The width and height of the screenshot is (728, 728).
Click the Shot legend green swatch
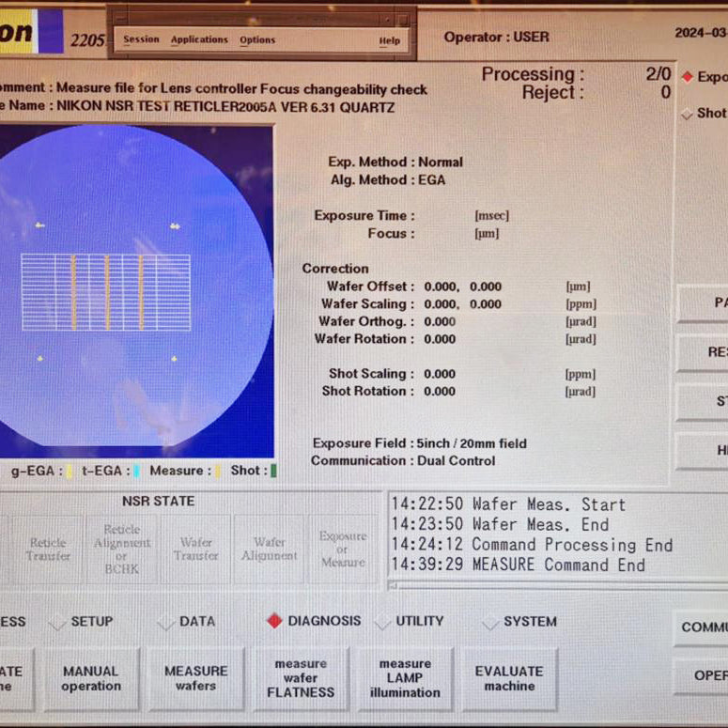pyautogui.click(x=273, y=472)
